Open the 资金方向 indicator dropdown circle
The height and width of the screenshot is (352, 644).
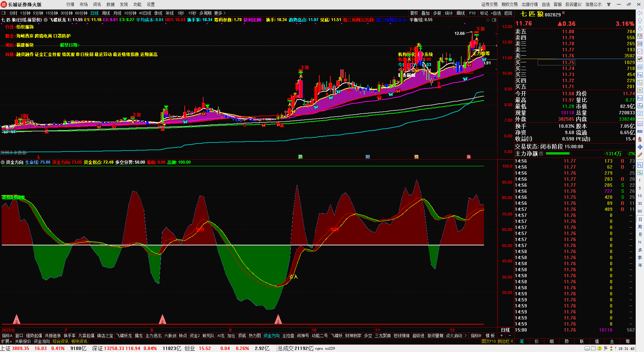[x=3, y=162]
